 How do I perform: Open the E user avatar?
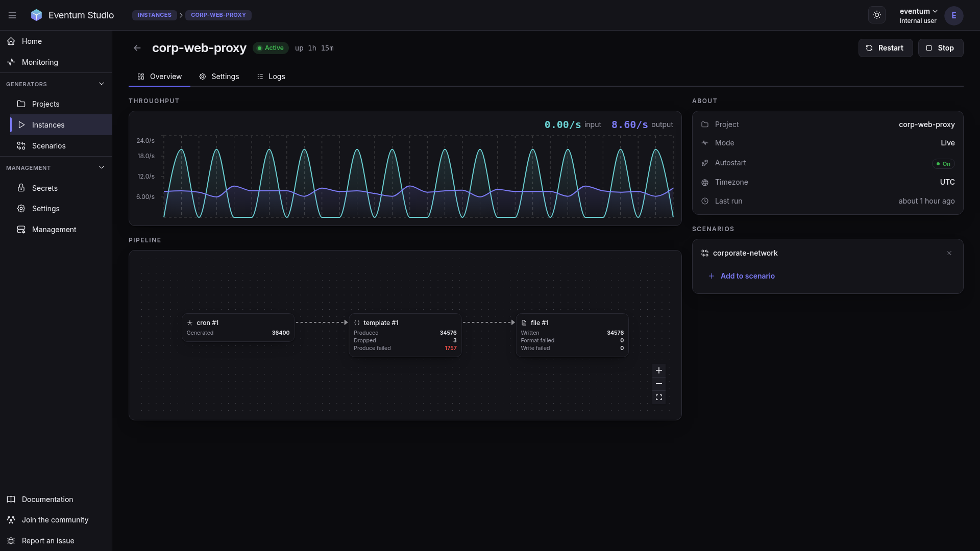pos(953,15)
